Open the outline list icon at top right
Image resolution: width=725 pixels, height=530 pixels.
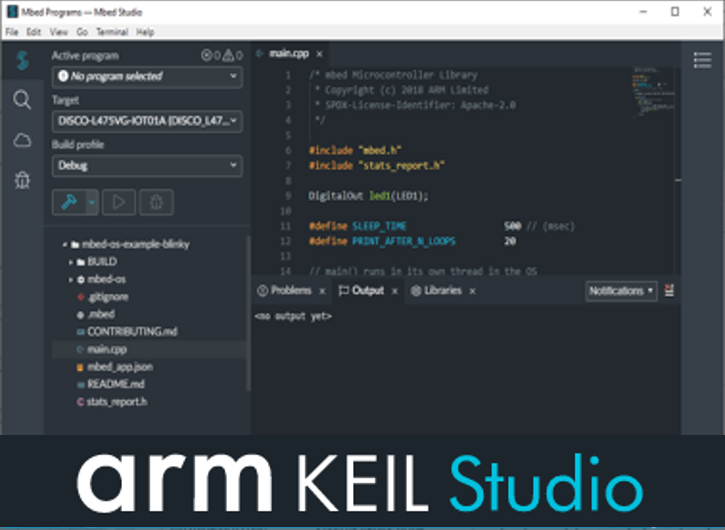tap(702, 60)
